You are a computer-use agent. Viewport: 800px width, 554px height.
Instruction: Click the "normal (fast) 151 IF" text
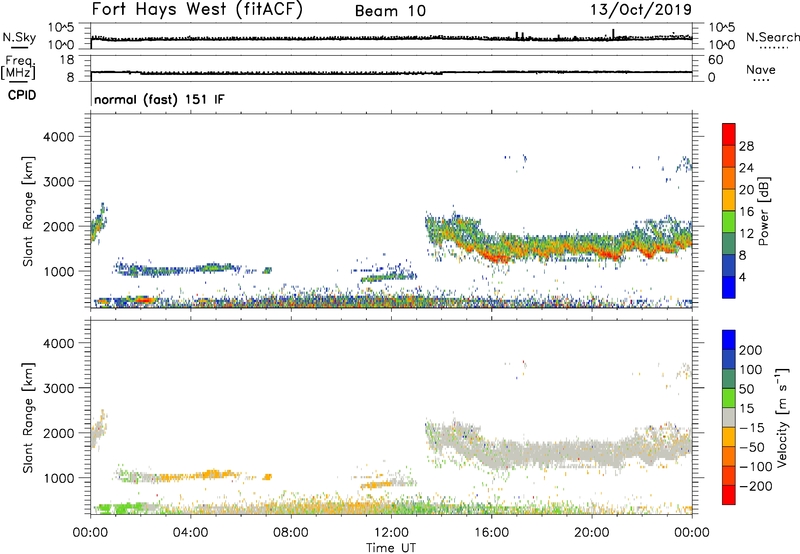(x=159, y=99)
